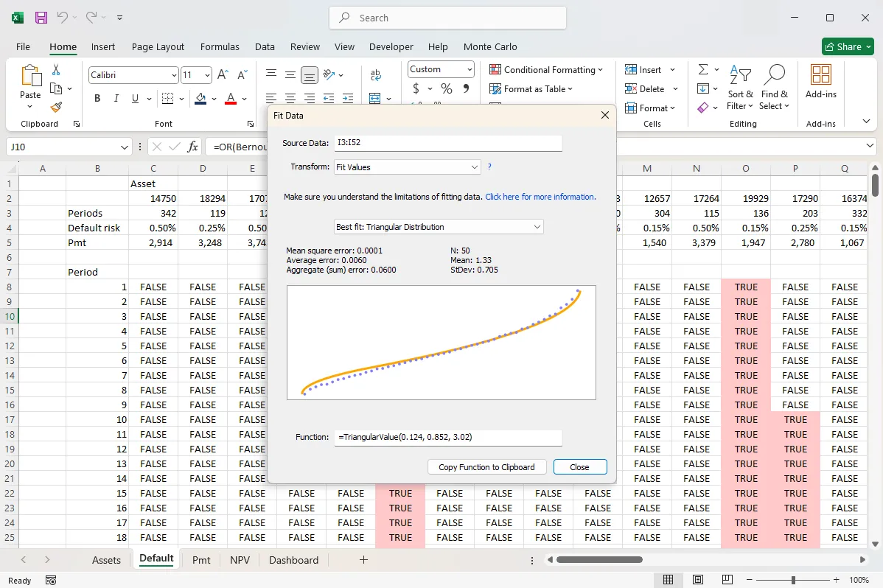Image resolution: width=883 pixels, height=588 pixels.
Task: Open Conditional Formatting options
Action: (x=547, y=69)
